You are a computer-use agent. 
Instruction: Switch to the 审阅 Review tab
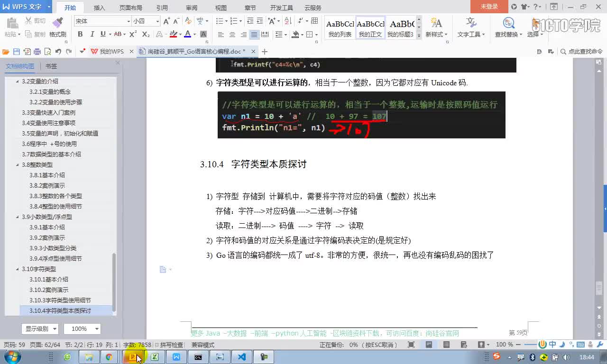click(192, 8)
